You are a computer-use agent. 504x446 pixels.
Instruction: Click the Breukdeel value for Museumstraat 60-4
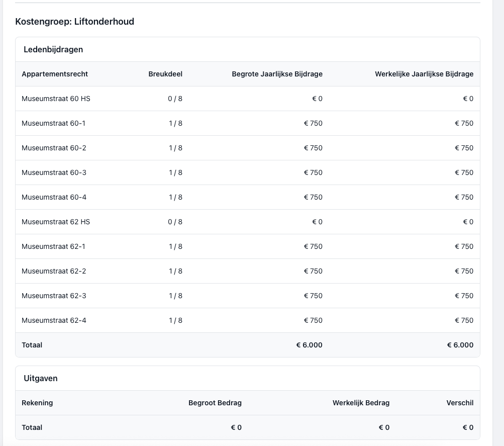tap(175, 197)
